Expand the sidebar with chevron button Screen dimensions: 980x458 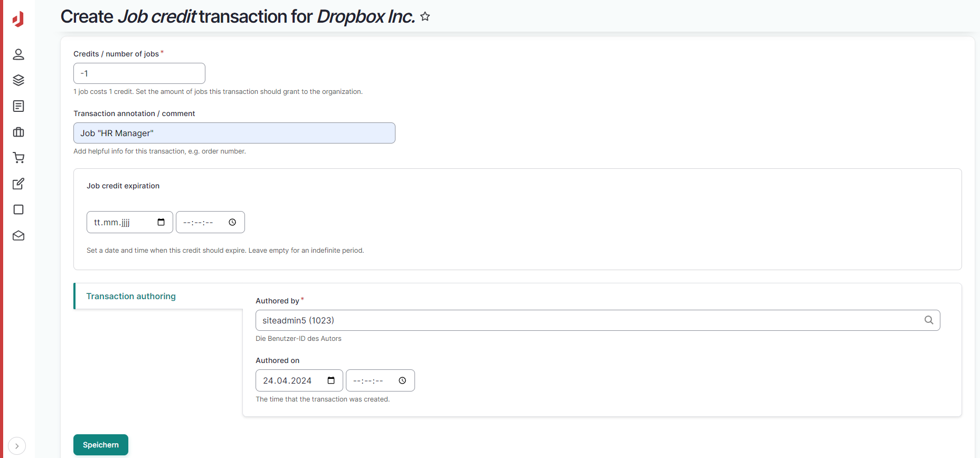click(17, 446)
